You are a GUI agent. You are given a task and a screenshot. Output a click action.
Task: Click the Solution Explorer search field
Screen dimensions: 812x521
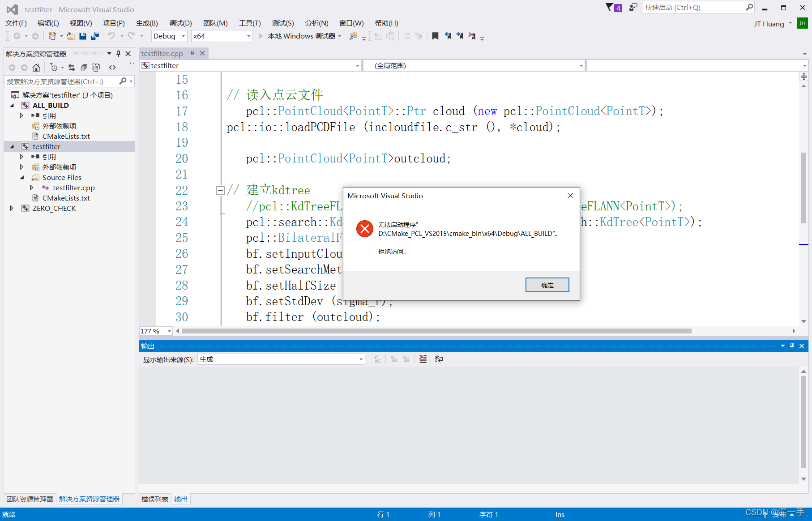pyautogui.click(x=61, y=81)
